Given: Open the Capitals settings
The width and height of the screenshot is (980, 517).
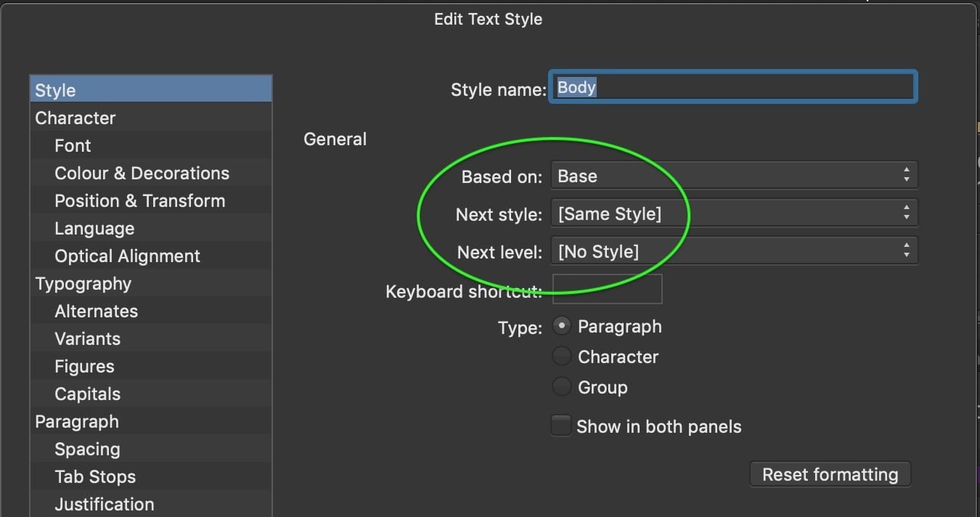Looking at the screenshot, I should [x=87, y=394].
